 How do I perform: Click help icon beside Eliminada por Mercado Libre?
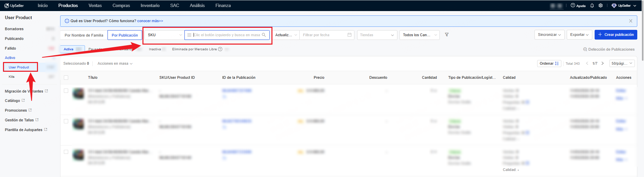click(220, 49)
